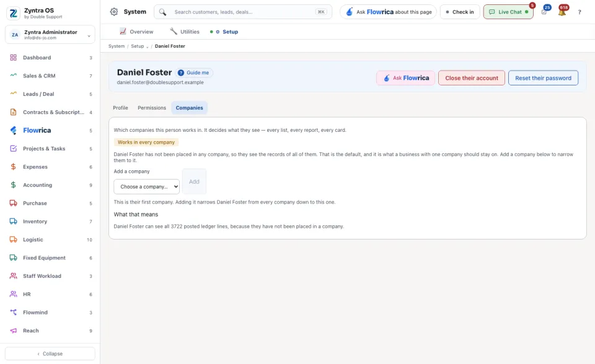Image resolution: width=595 pixels, height=364 pixels.
Task: Select the Companies tab
Action: click(190, 108)
